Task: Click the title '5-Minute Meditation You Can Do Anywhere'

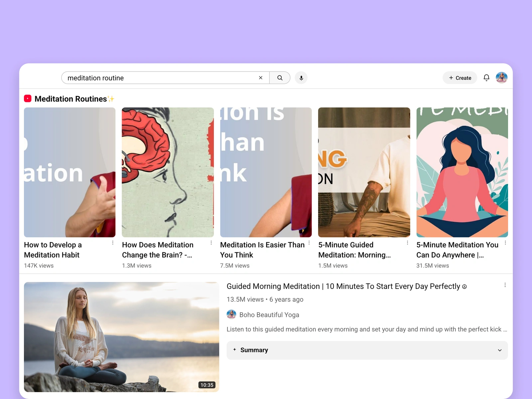Action: point(457,250)
